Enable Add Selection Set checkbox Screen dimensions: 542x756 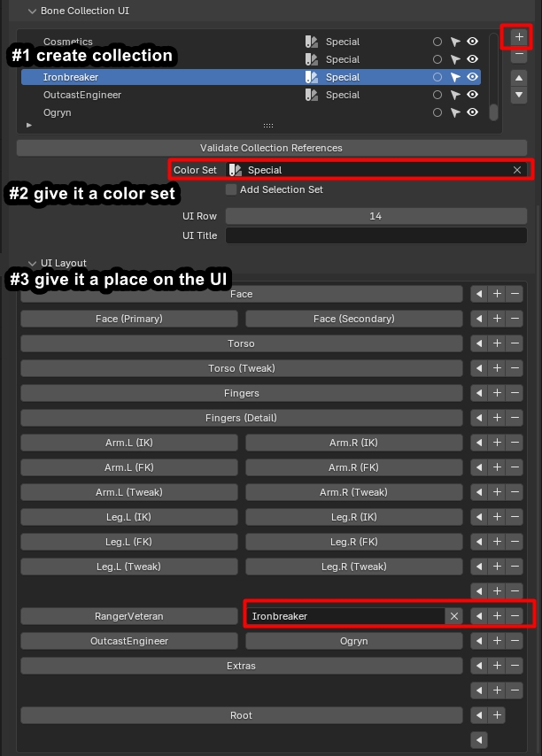pos(231,189)
